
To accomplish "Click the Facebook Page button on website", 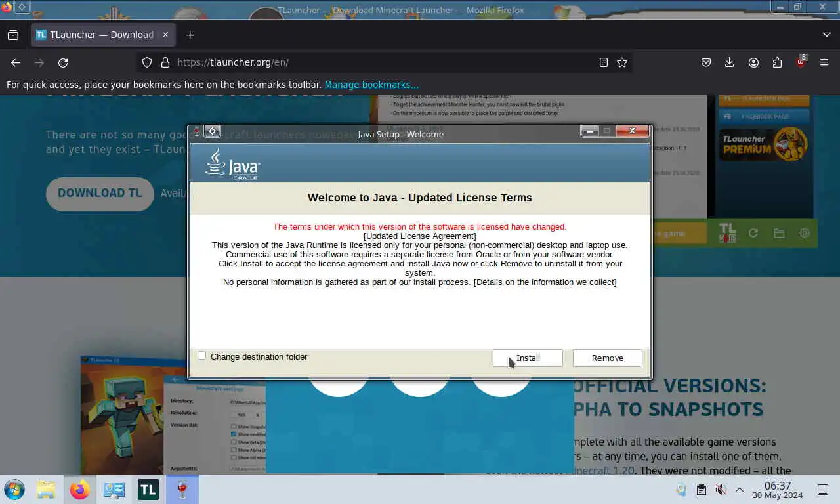I will tap(765, 116).
